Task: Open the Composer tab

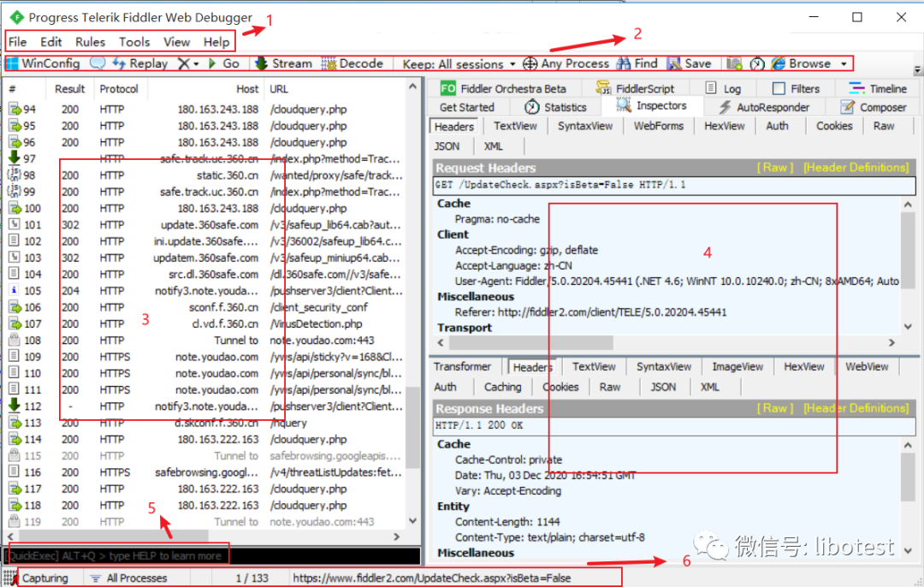Action: (873, 107)
